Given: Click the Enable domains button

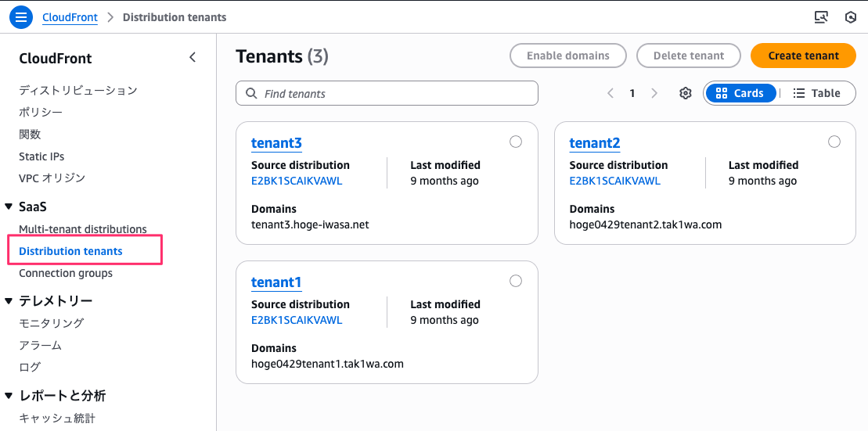Looking at the screenshot, I should pos(568,56).
